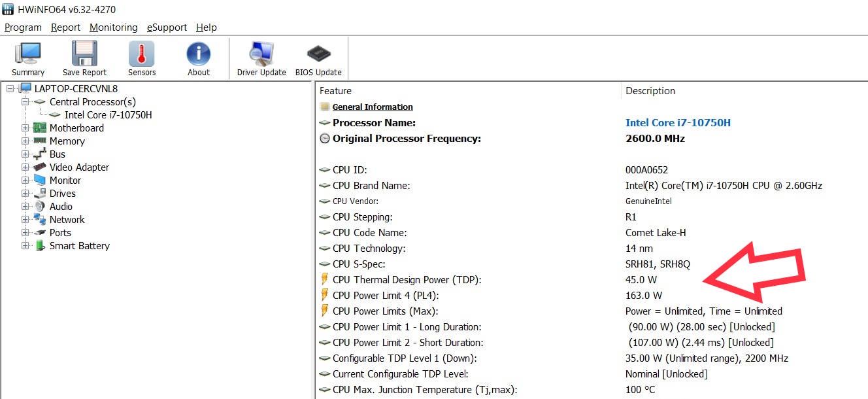This screenshot has height=399, width=868.
Task: Click the HWiNFO64 title bar app icon
Action: click(8, 10)
